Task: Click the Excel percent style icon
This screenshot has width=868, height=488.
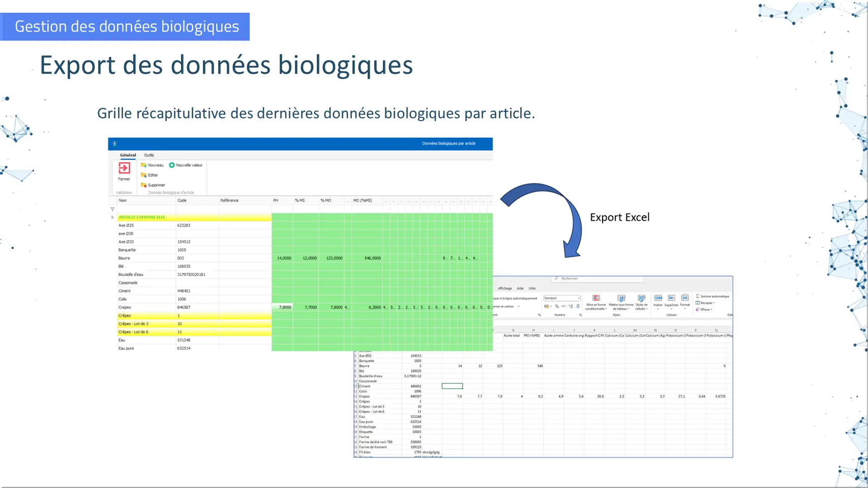Action: (x=557, y=307)
